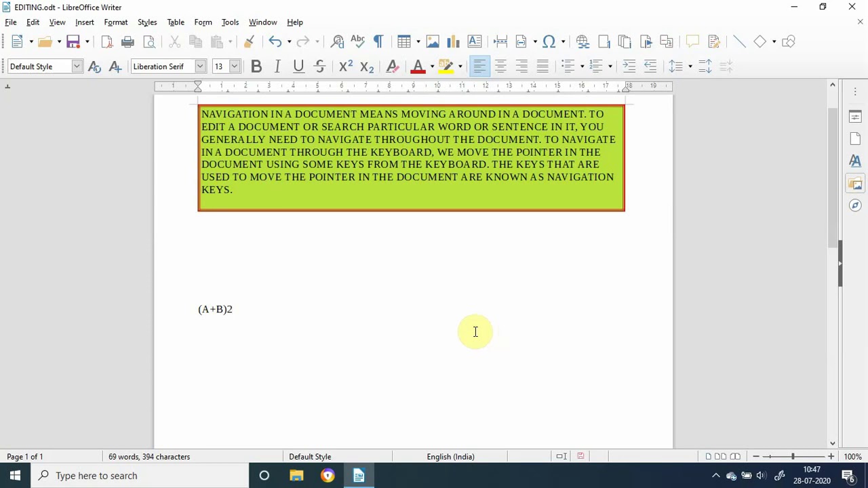Insert a special character (Omega)
Viewport: 868px width, 488px height.
pos(549,42)
